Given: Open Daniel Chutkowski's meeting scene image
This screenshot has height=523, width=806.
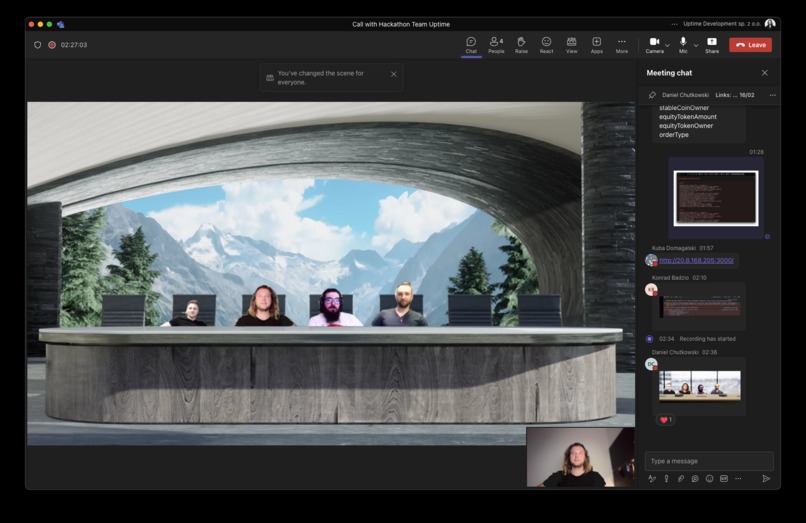Looking at the screenshot, I should pos(700,386).
